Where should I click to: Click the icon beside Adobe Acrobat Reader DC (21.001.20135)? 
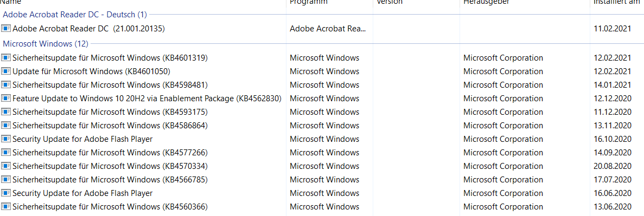point(6,28)
